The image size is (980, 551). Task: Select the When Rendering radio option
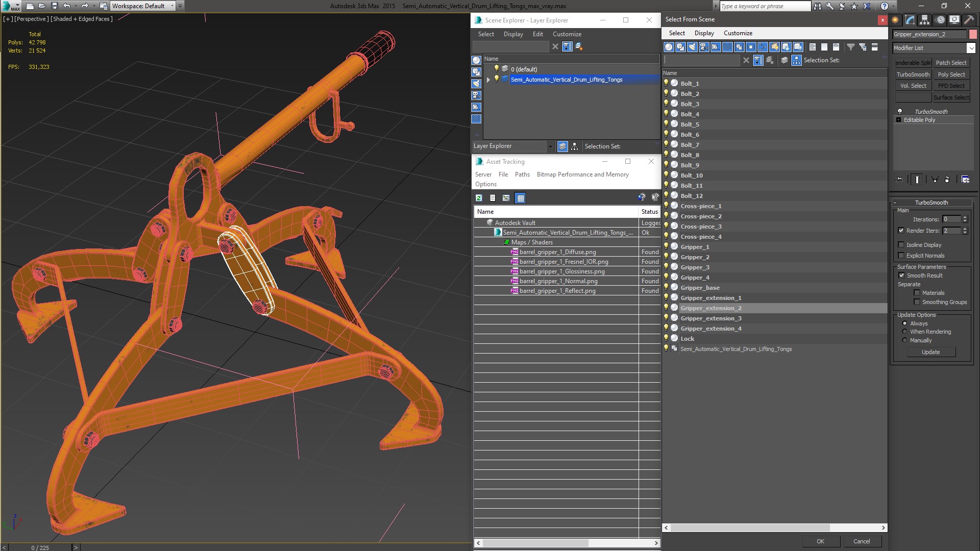point(904,332)
